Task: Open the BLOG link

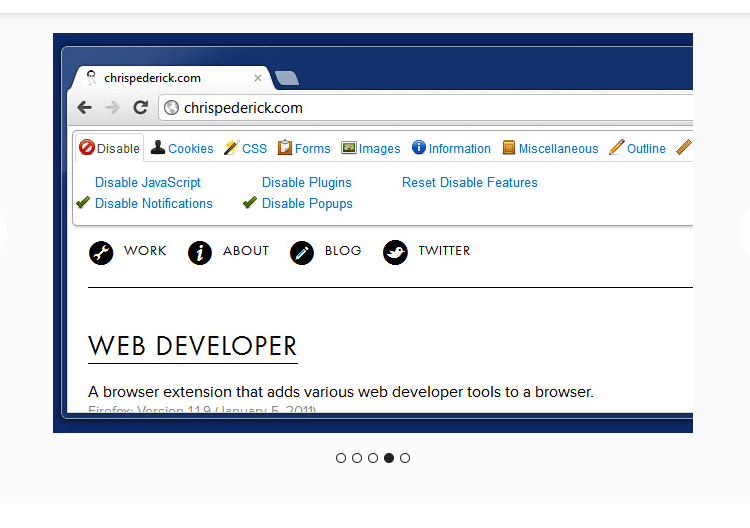Action: [343, 251]
